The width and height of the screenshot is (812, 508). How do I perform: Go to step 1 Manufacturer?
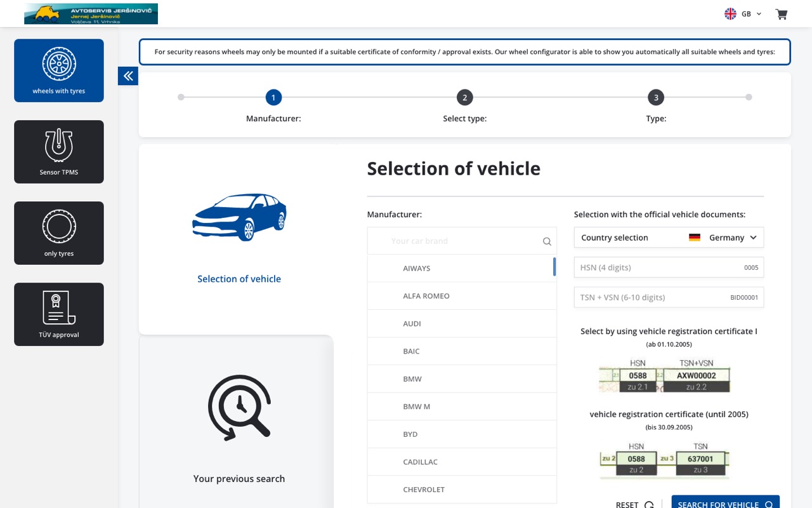click(273, 97)
